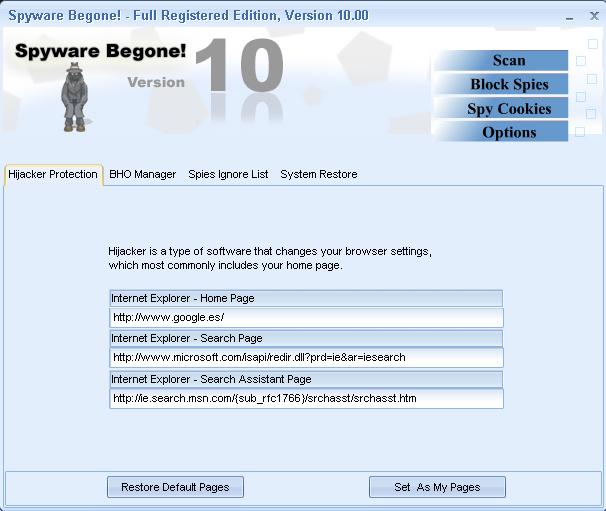Viewport: 606px width, 511px height.
Task: Select the Hijacker Protection tab
Action: [53, 174]
